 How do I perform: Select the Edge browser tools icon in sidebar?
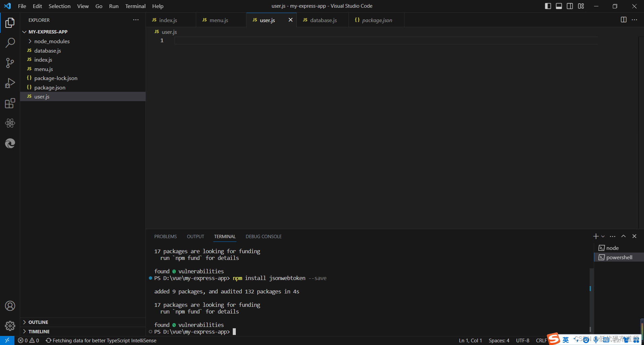[x=10, y=143]
